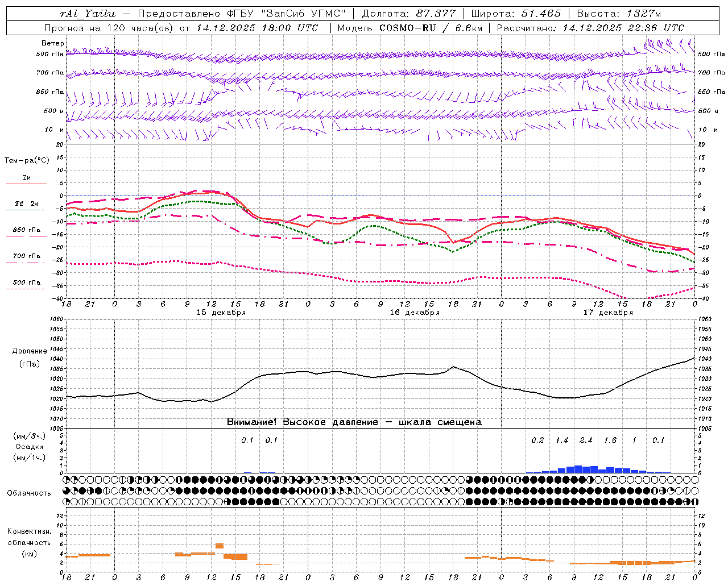728x582 pixels.
Task: Click the 500 гПа temperature legend entry
Action: point(27,282)
